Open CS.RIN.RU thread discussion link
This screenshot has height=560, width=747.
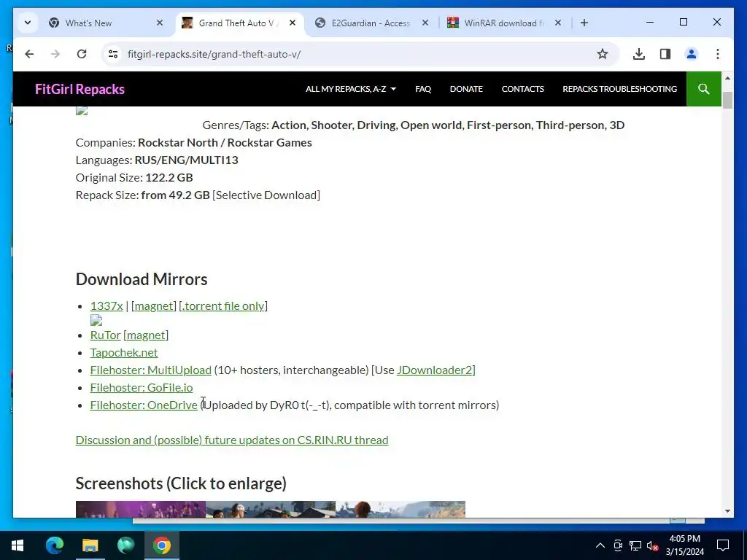(232, 440)
